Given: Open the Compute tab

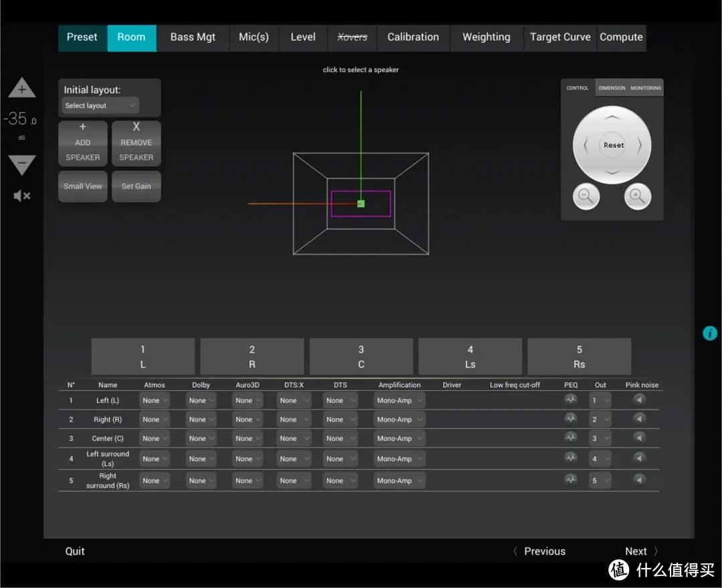Looking at the screenshot, I should 621,37.
